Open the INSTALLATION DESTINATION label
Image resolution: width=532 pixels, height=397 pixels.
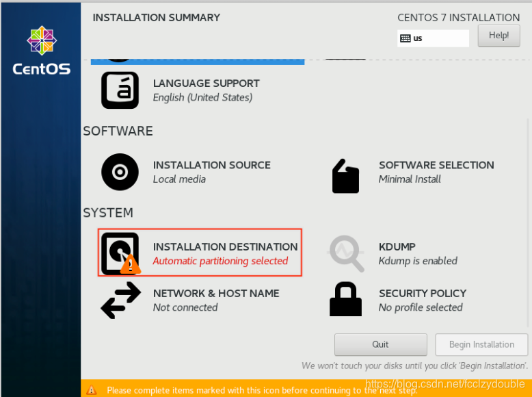coord(225,247)
